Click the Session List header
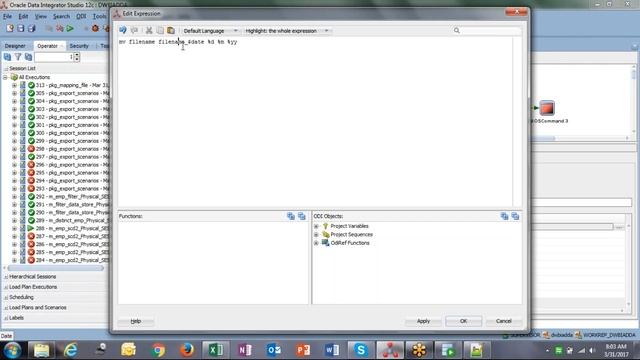The image size is (640, 360). 22,68
